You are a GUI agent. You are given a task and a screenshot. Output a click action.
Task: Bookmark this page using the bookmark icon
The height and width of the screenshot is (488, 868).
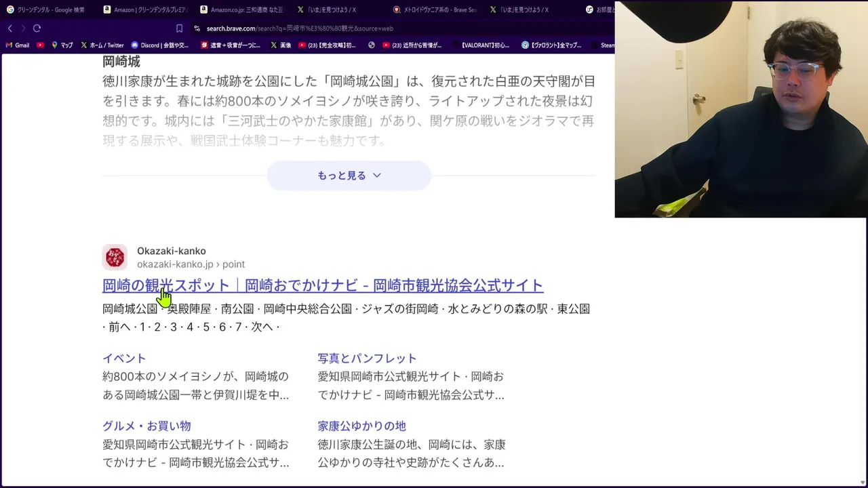click(x=179, y=28)
